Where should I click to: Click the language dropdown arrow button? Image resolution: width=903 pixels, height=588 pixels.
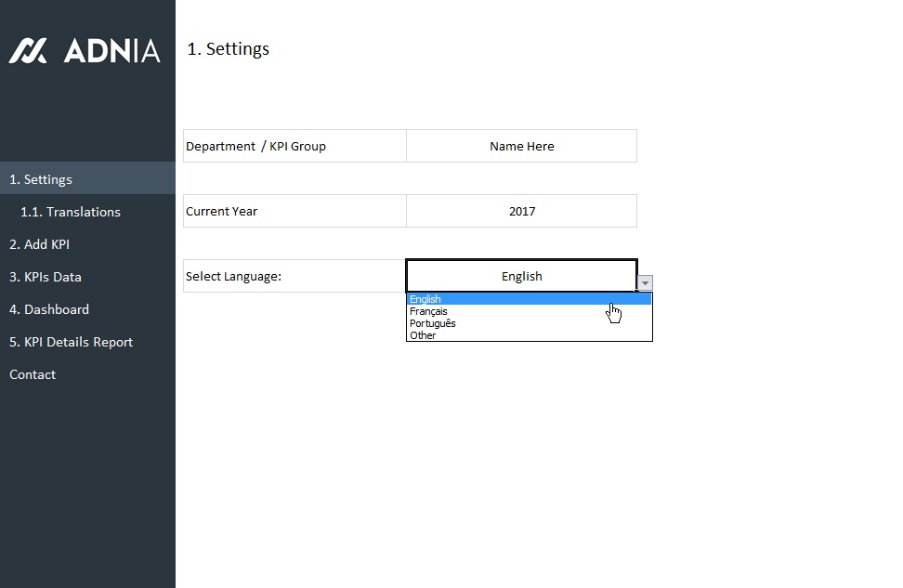click(646, 283)
